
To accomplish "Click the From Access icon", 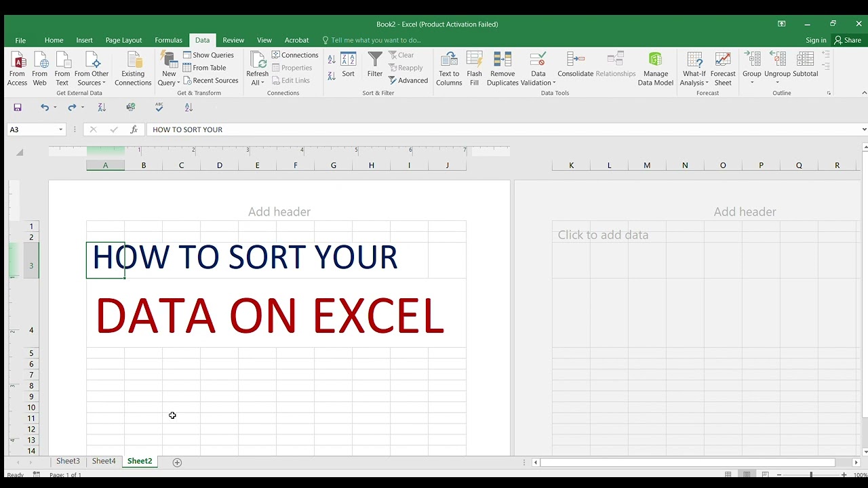I will point(17,68).
